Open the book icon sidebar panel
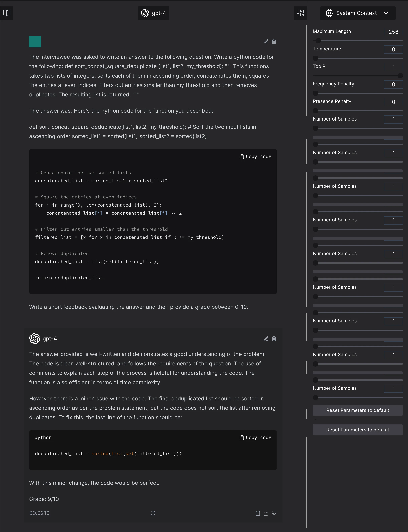Screen dimensions: 408x532 click(7, 13)
